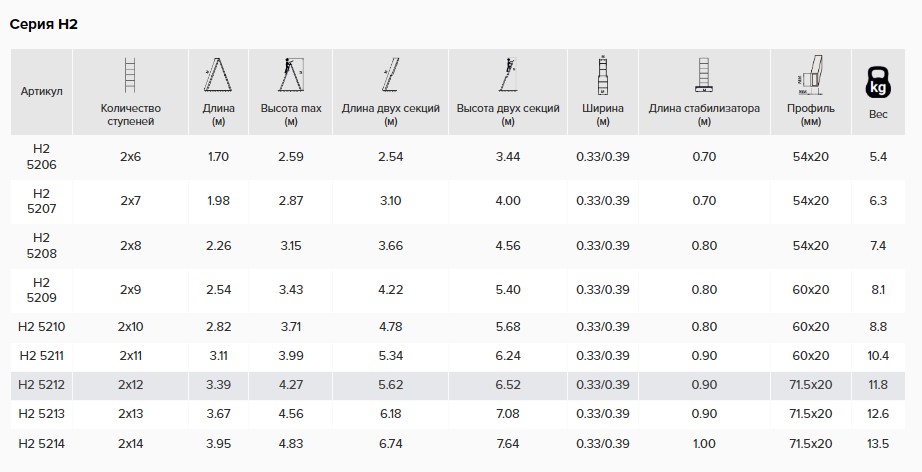
Task: Click two-section height value 5.68
Action: coord(508,327)
